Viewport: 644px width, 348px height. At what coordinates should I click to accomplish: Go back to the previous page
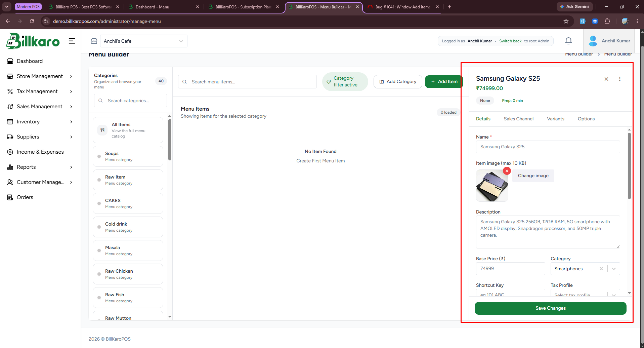point(8,21)
